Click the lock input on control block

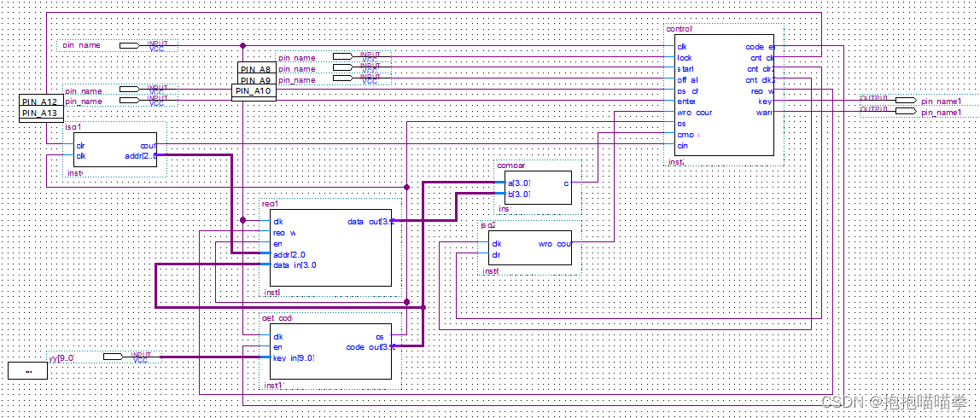click(685, 57)
